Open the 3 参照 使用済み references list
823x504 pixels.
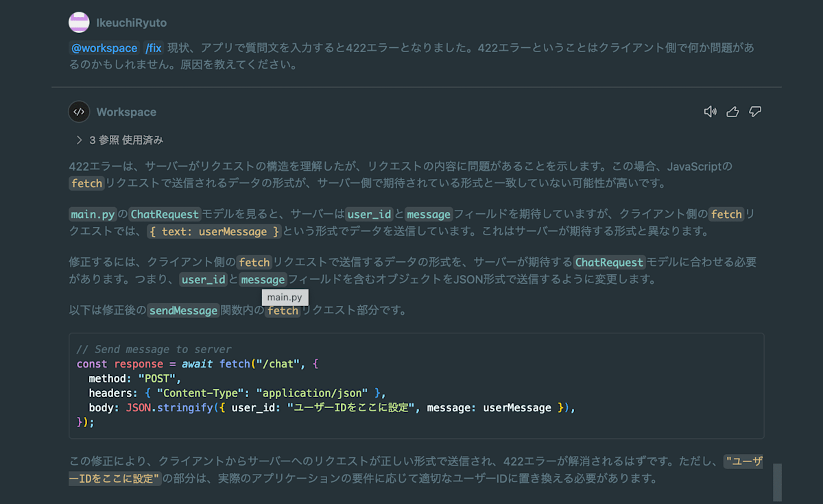[126, 140]
